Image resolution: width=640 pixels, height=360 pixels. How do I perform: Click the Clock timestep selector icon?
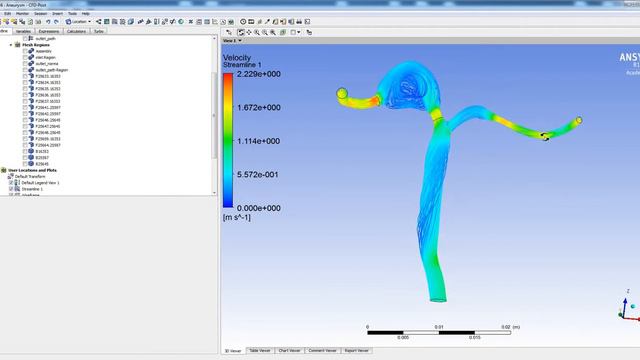click(243, 22)
